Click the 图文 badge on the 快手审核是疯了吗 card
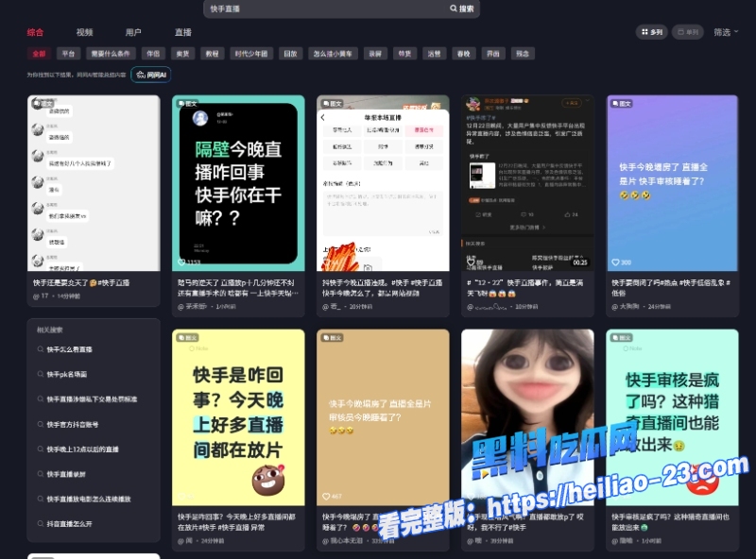This screenshot has width=756, height=559. click(x=622, y=338)
